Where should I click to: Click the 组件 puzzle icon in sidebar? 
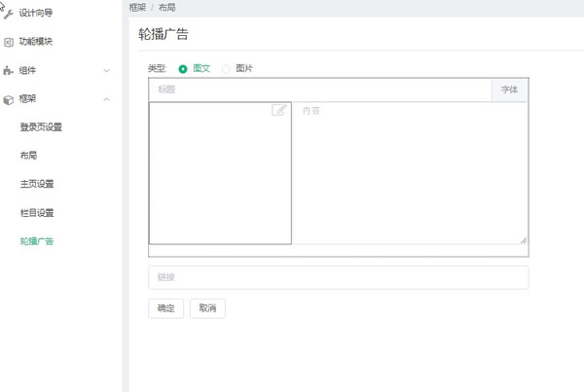tap(9, 70)
